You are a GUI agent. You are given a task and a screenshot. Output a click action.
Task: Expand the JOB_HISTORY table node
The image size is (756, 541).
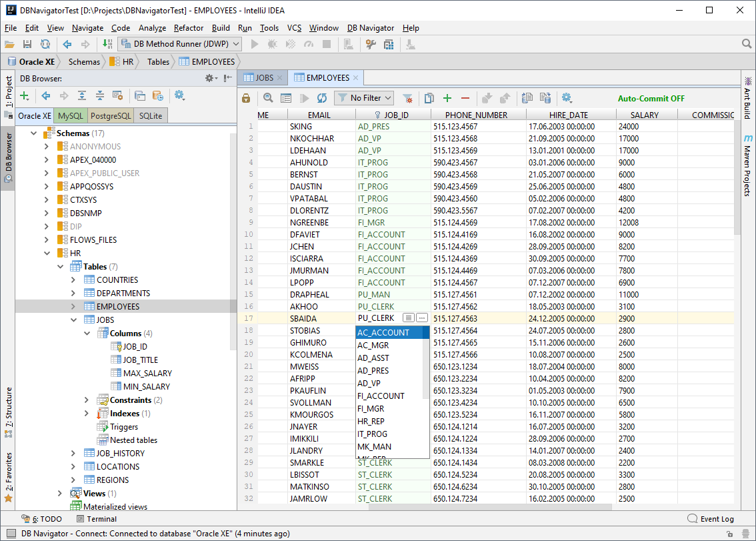click(73, 453)
